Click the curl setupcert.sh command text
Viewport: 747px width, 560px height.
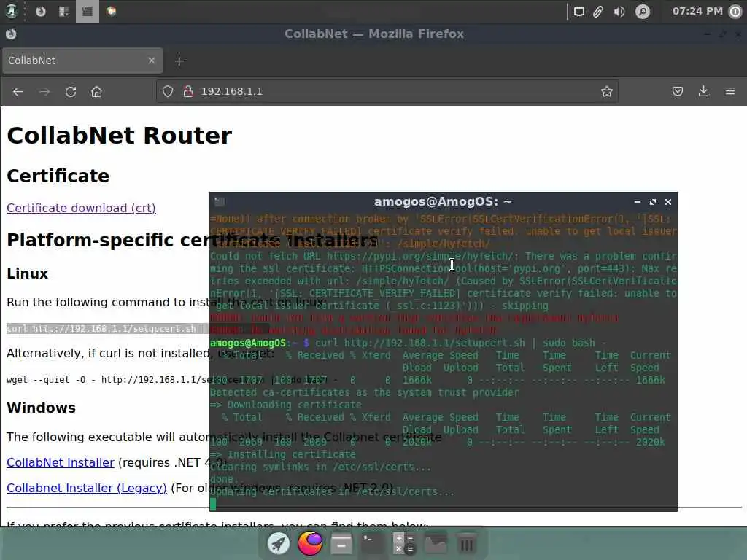[x=107, y=329]
